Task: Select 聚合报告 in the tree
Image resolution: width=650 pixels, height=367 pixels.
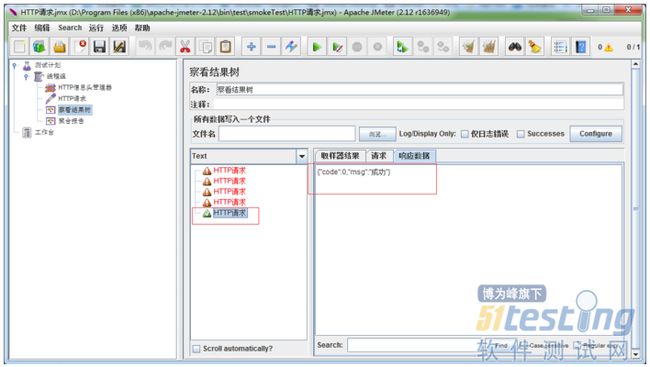Action: 71,121
